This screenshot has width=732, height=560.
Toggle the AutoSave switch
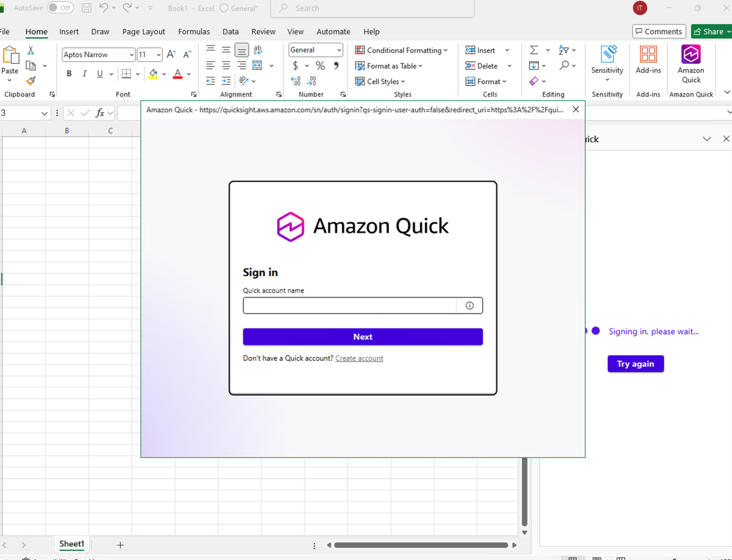[60, 8]
